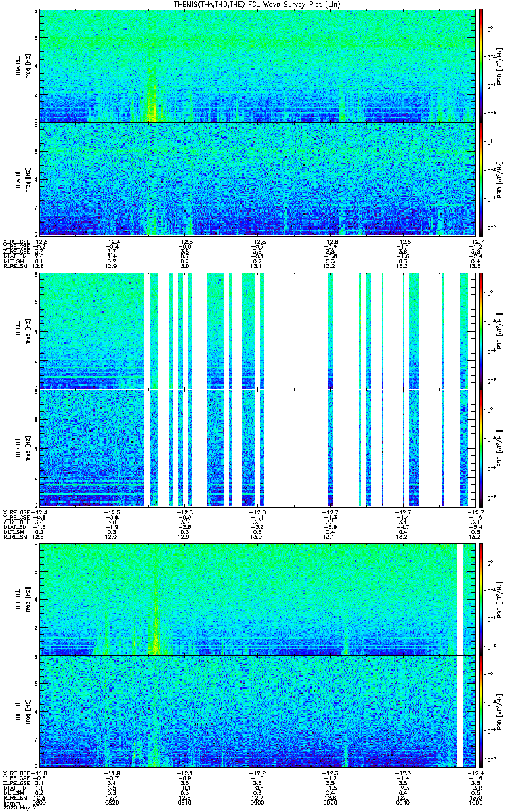
Task: Click the THD B-parallel freq [Hz] axis label
Action: [27, 448]
